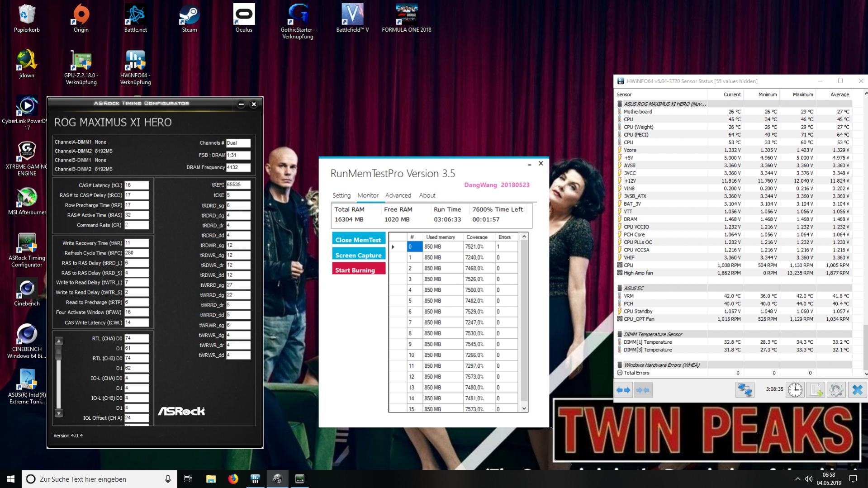Click HWiNFO shrink columns arrows icon

[x=643, y=390]
